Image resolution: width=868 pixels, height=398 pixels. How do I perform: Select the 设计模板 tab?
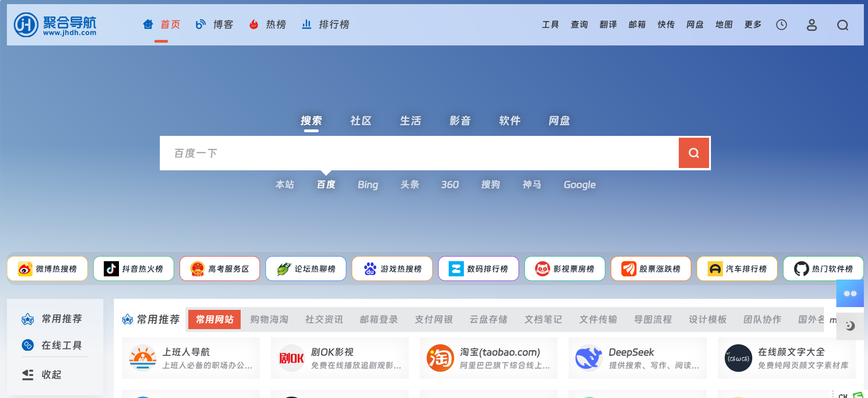707,319
